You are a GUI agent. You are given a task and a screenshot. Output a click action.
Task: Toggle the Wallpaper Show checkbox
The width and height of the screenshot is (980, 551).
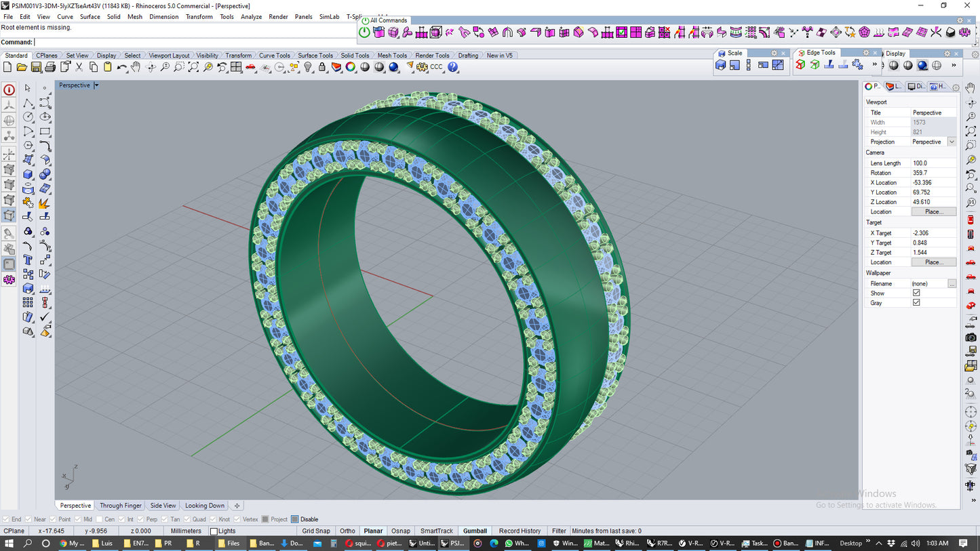[916, 293]
